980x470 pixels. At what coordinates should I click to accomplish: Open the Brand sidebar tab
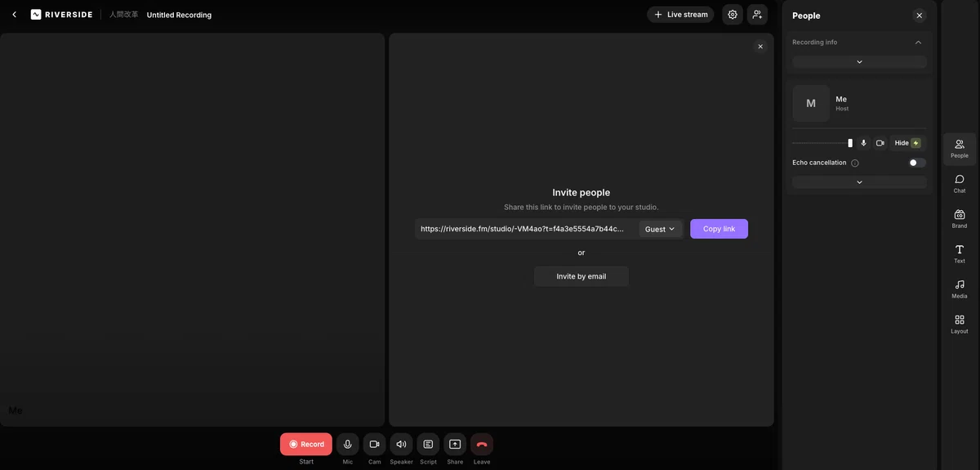click(x=960, y=219)
